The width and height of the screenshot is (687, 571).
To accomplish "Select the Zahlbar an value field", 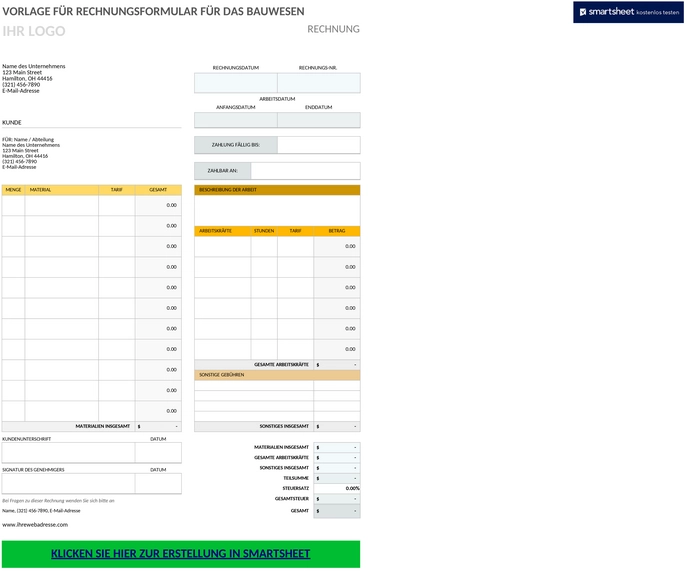I will click(305, 171).
